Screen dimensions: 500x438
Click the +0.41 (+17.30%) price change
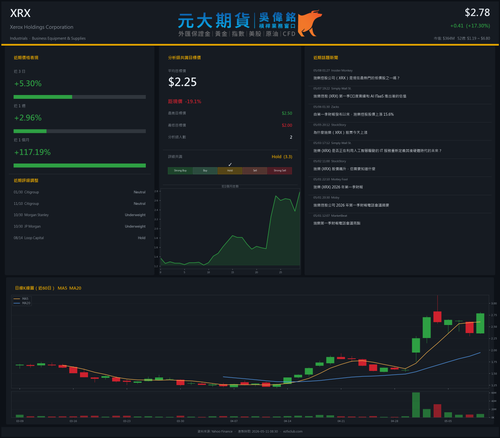470,26
